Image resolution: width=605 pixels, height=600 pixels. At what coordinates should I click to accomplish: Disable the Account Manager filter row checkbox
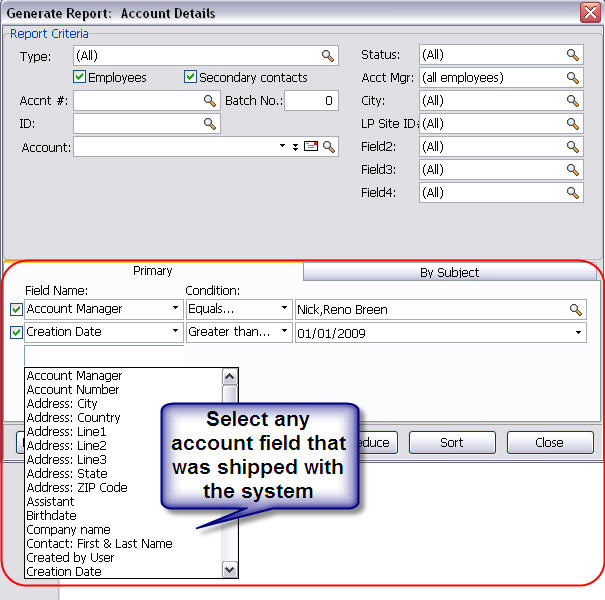16,310
